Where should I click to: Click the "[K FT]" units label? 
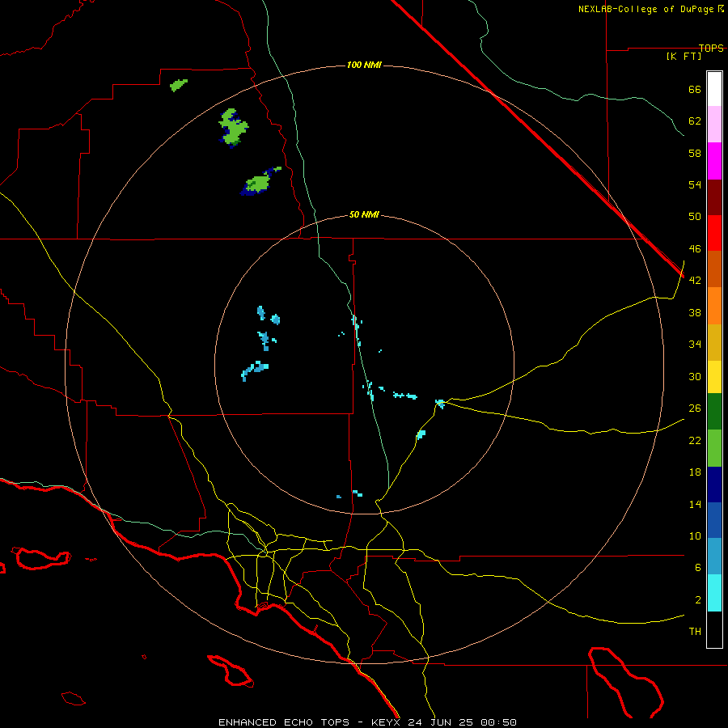684,56
